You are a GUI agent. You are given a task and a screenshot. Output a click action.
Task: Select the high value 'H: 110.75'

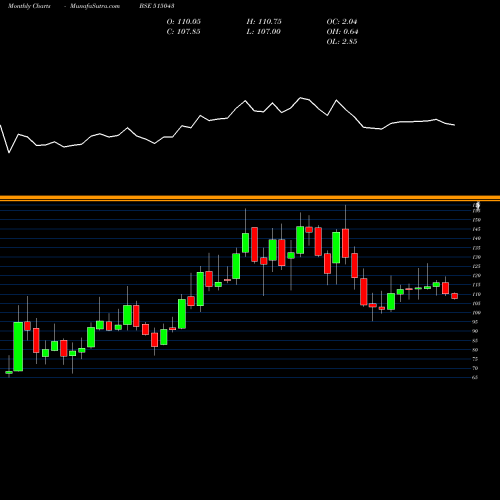(x=264, y=22)
